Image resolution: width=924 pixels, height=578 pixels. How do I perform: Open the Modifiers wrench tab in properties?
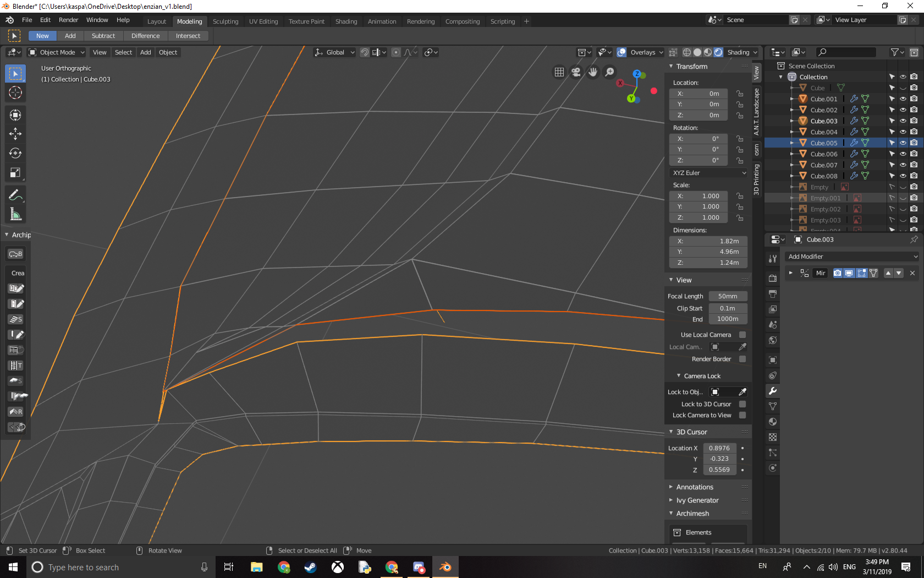(773, 391)
